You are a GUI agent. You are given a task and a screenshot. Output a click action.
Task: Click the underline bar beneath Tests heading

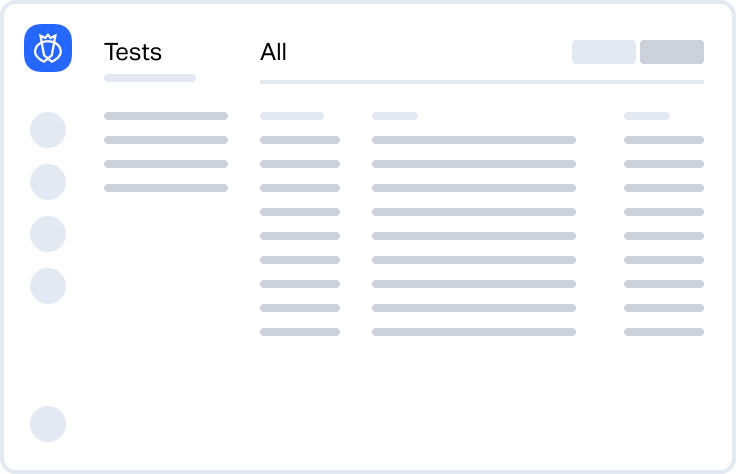point(150,78)
